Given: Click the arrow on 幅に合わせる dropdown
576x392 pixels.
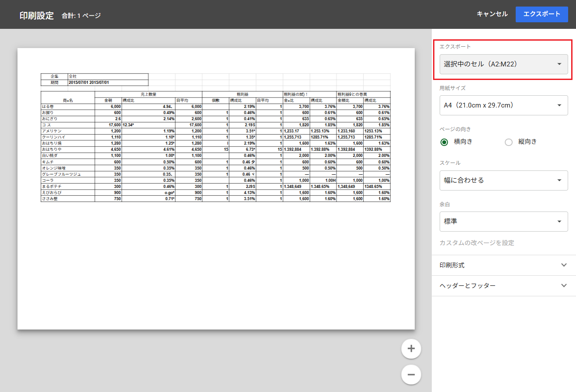Looking at the screenshot, I should click(x=559, y=180).
